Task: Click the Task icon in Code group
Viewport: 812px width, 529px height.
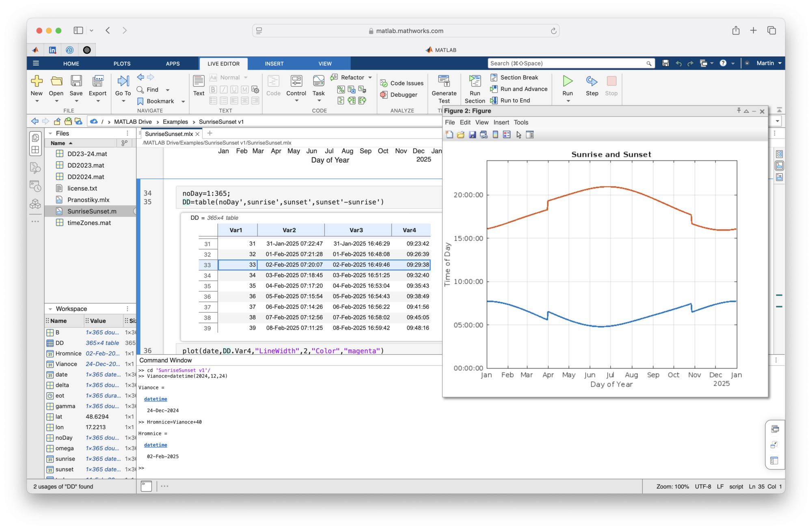Action: coord(319,81)
